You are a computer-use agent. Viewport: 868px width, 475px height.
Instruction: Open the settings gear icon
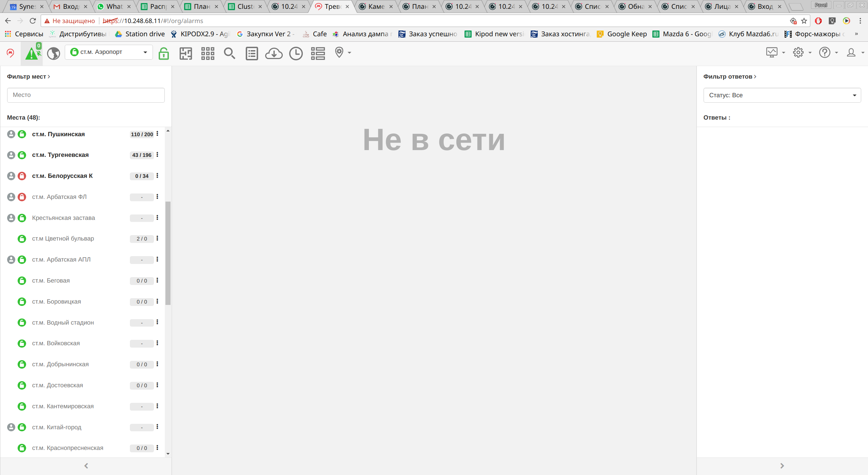click(798, 53)
